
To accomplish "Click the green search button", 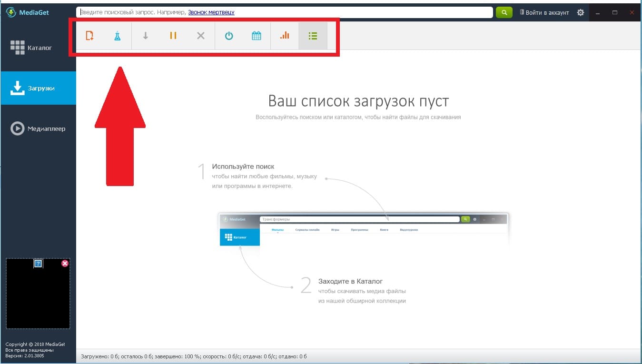I will coord(504,12).
